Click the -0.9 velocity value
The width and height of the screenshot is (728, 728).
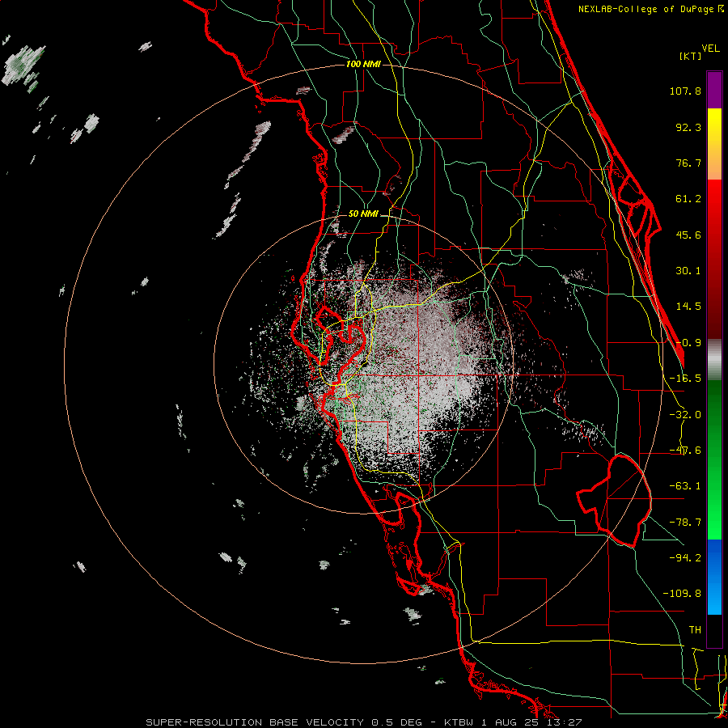click(x=688, y=343)
